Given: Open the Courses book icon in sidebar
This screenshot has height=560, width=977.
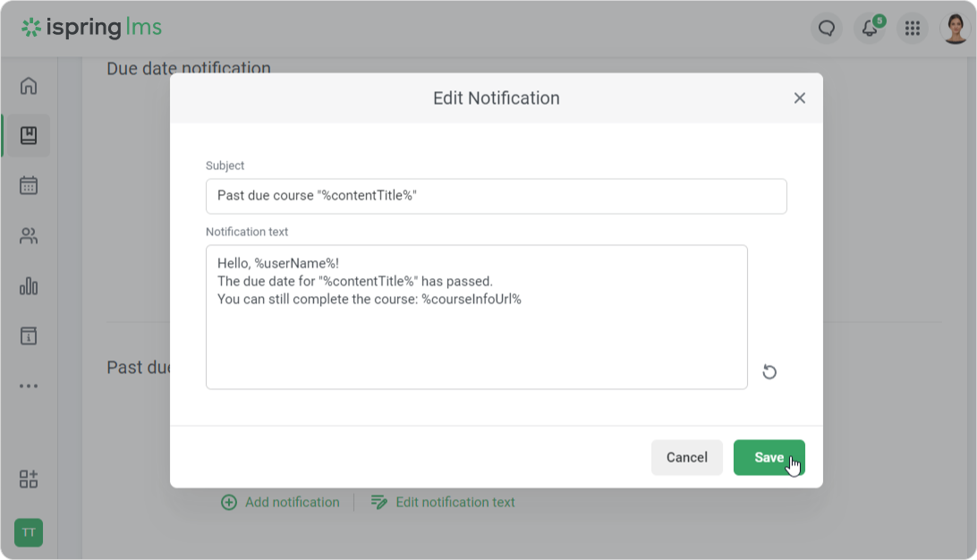Looking at the screenshot, I should click(x=29, y=136).
